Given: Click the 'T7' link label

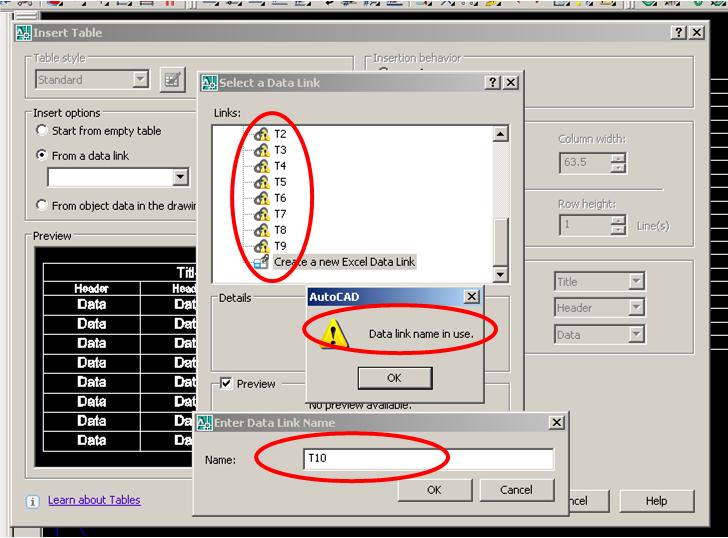Looking at the screenshot, I should [x=280, y=214].
